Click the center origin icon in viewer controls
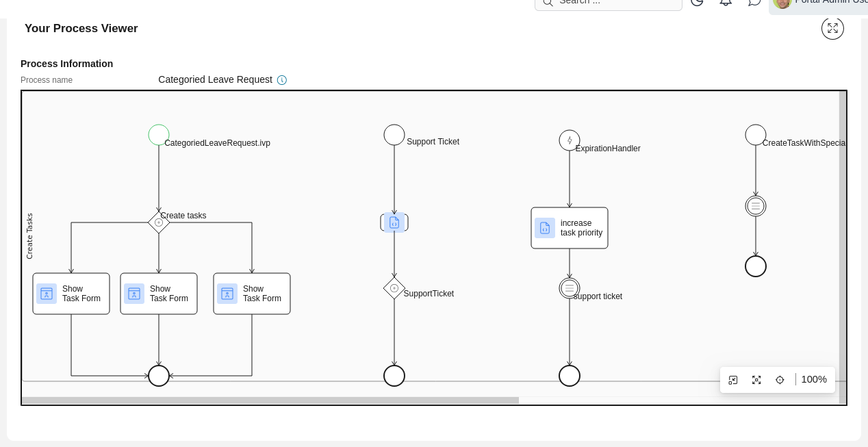Screen dimensions: 868x447 pyautogui.click(x=780, y=380)
